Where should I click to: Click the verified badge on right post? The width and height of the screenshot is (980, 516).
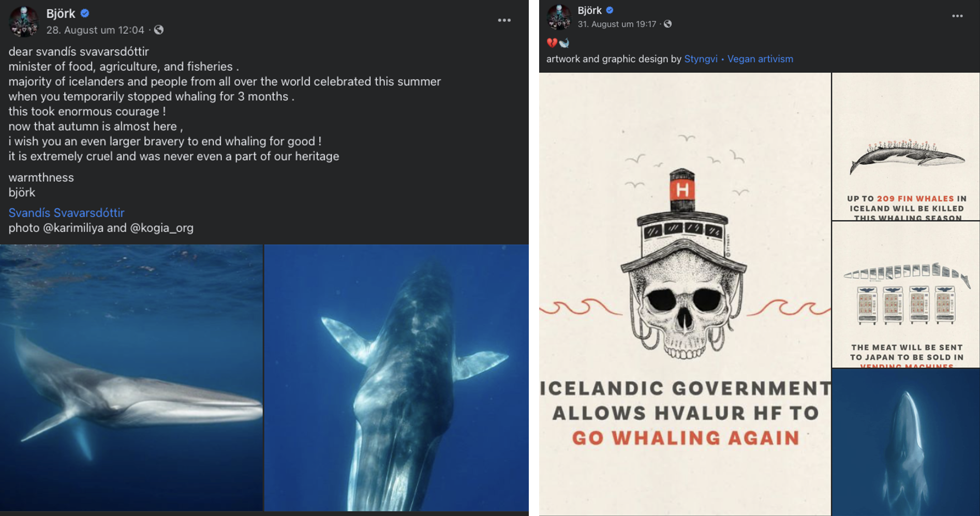[610, 10]
